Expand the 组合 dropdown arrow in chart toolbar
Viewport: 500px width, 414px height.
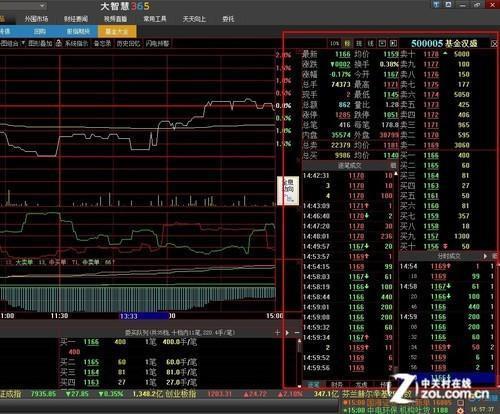pyautogui.click(x=23, y=43)
